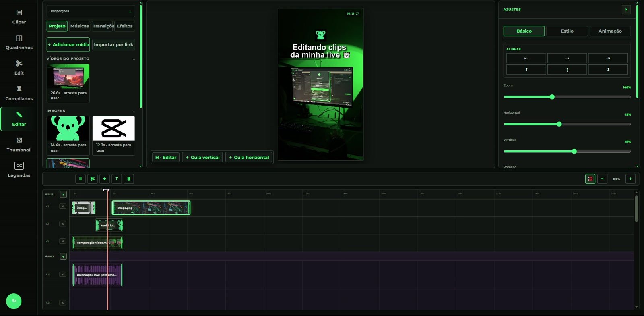Toggle the A15 audio track X button
This screenshot has height=316, width=644.
(x=63, y=274)
